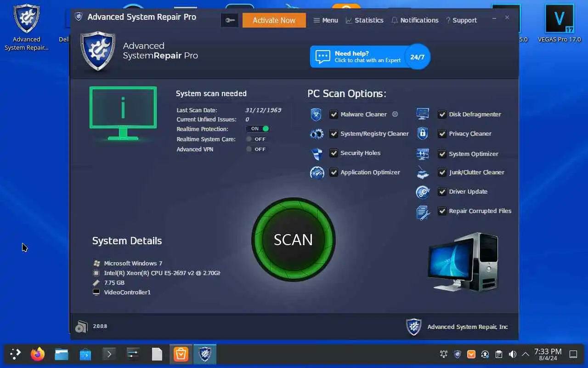Image resolution: width=588 pixels, height=368 pixels.
Task: Click the 24/7 support badge
Action: click(418, 57)
